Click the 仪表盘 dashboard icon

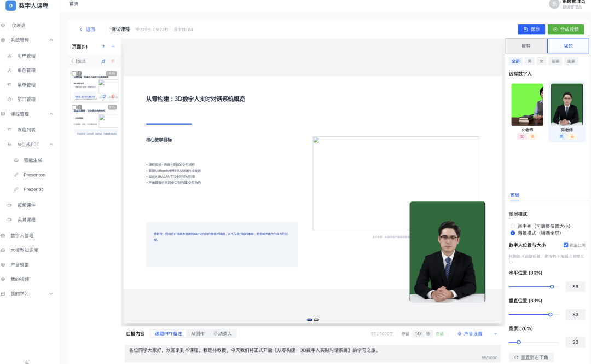click(3, 25)
